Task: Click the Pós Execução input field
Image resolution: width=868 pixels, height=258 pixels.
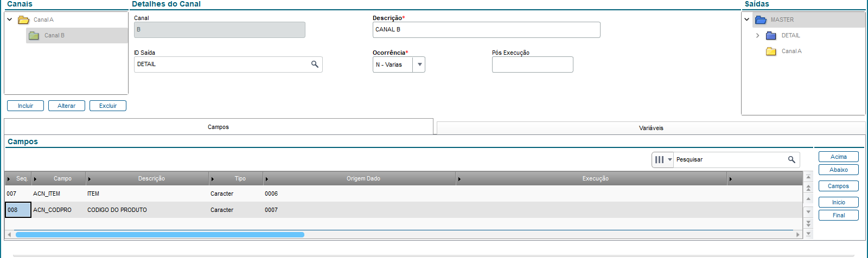Action: coord(532,64)
